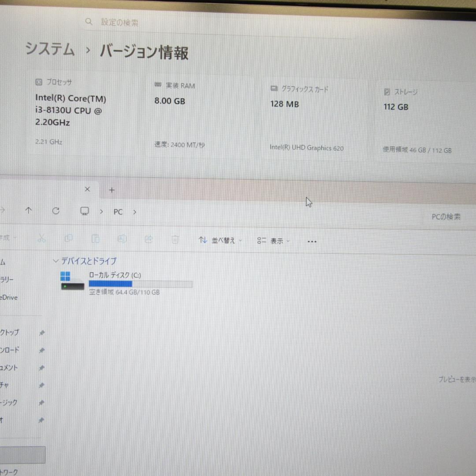
Task: Click the Cut scissors toolbar icon
Action: [x=42, y=238]
